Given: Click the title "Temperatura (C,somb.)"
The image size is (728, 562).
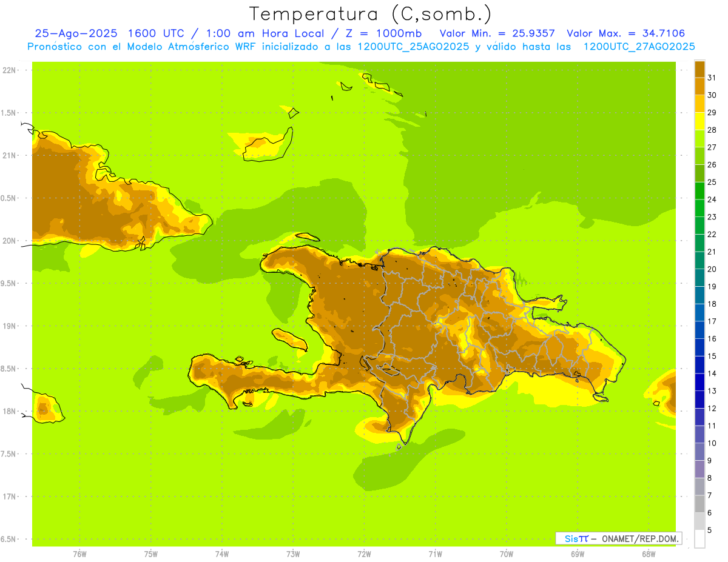Looking at the screenshot, I should point(370,14).
